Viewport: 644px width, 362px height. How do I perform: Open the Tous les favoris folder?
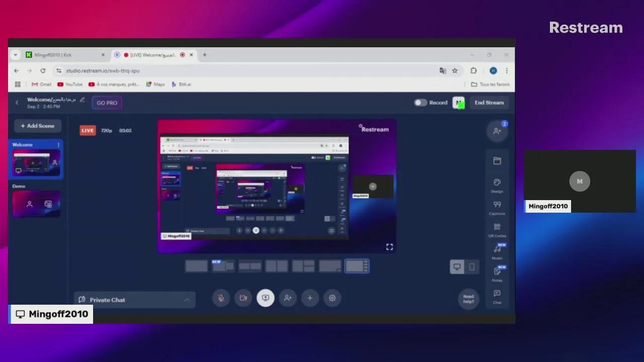490,84
